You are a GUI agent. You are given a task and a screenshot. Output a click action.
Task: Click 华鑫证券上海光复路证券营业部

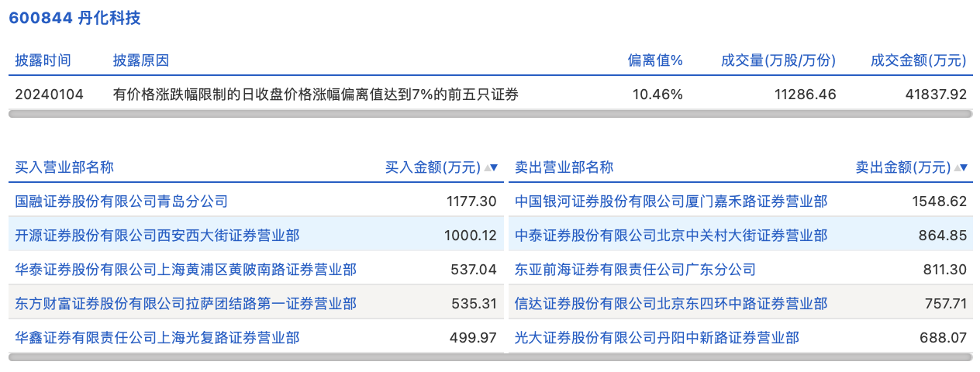[157, 338]
